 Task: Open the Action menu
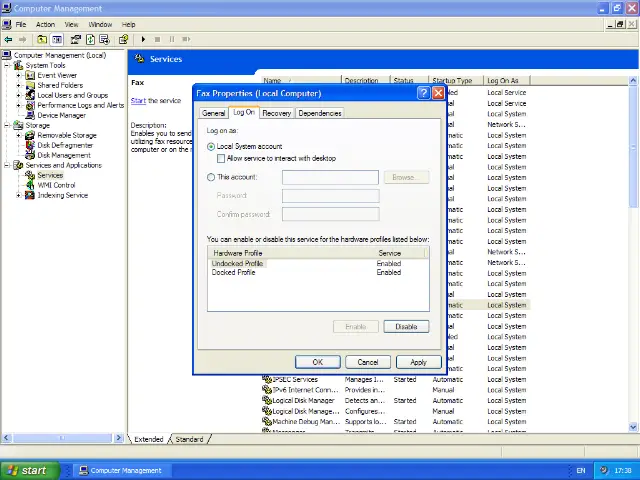click(x=45, y=24)
